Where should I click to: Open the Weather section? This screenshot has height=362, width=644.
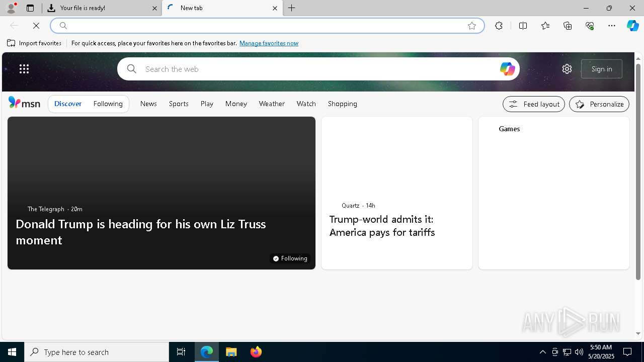(272, 104)
